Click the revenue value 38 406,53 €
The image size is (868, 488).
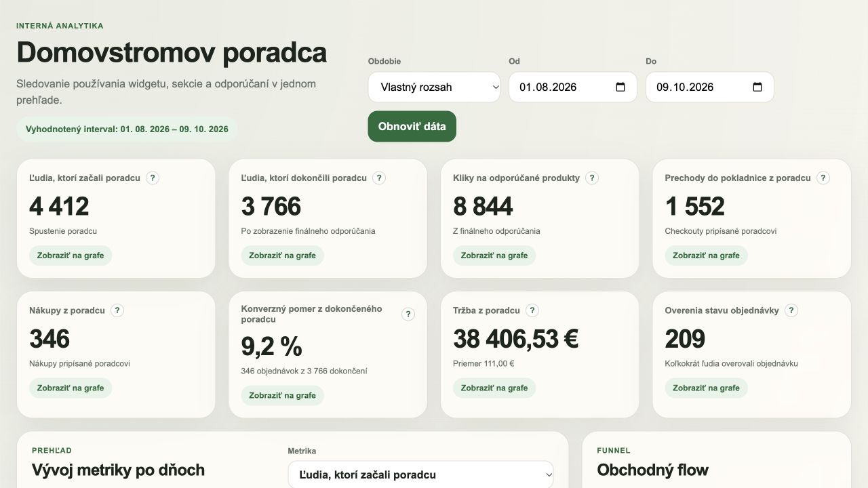click(x=516, y=338)
